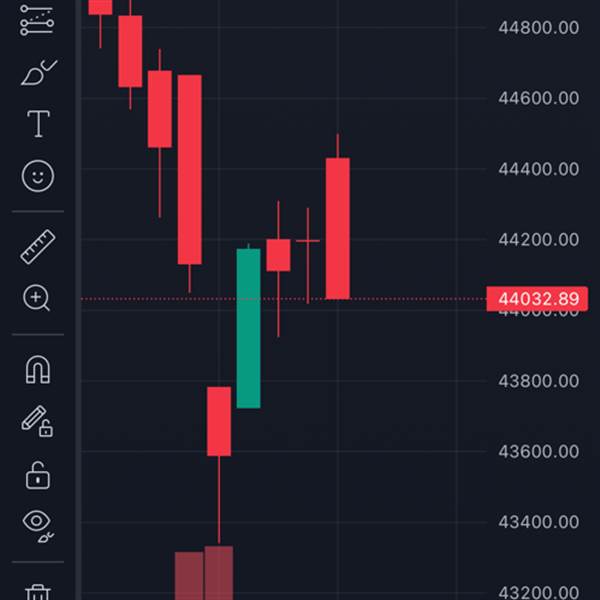Click the current price label 44032.89
The height and width of the screenshot is (600, 600).
tap(537, 299)
